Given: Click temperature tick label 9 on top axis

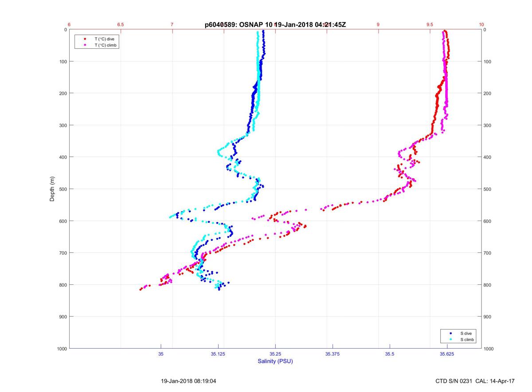Looking at the screenshot, I should [378, 25].
